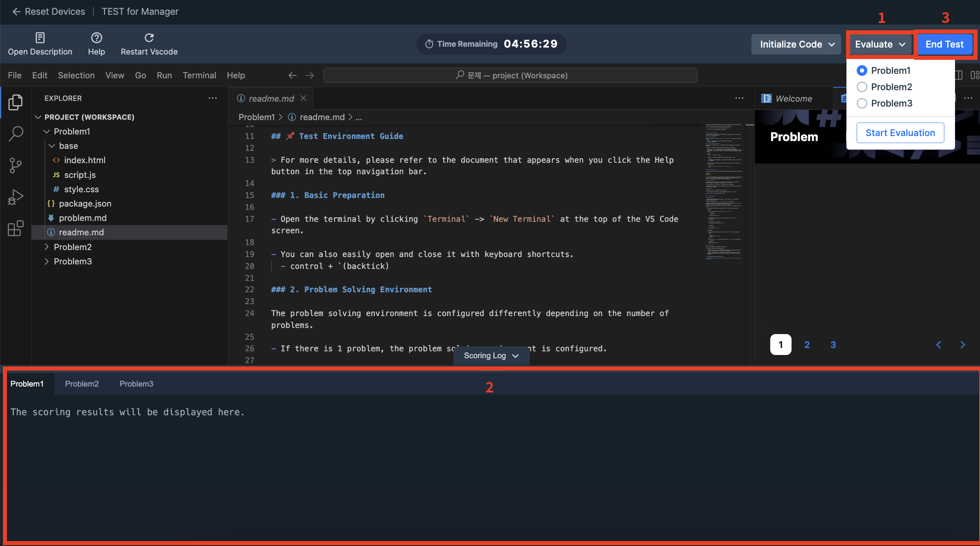Select the Problem1 radio button
Screen dimensions: 980x546
pos(862,71)
